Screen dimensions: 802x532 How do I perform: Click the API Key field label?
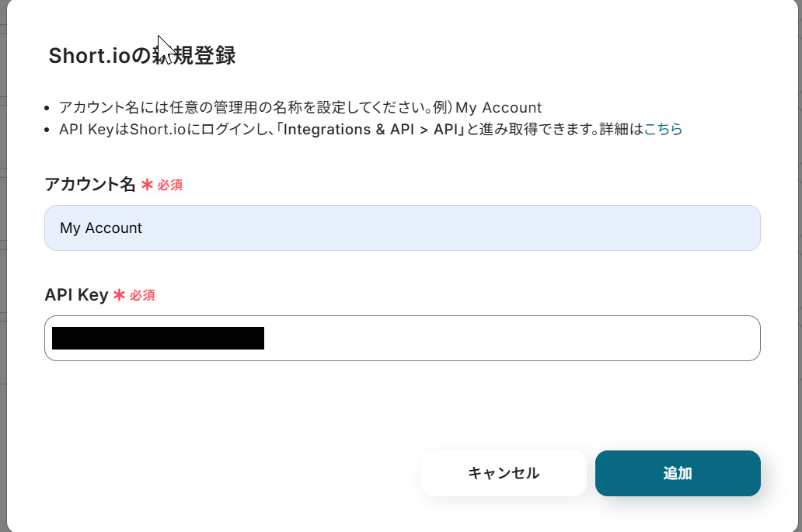click(x=76, y=295)
